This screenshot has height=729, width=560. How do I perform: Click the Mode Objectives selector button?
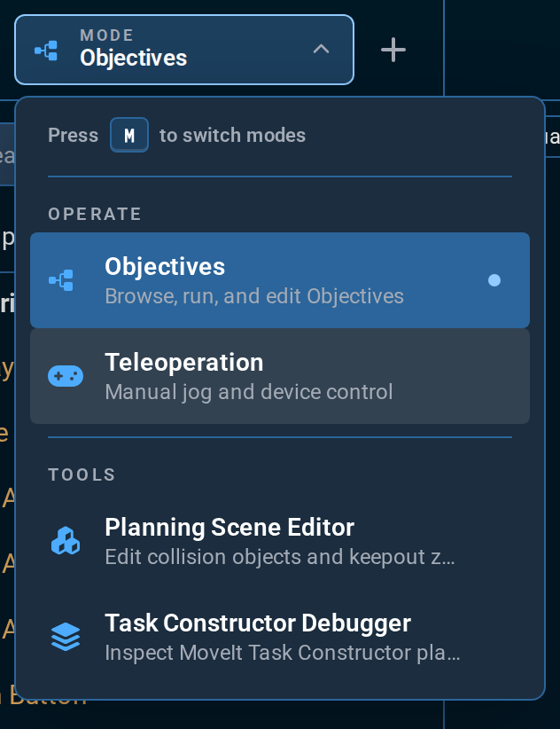tap(184, 50)
